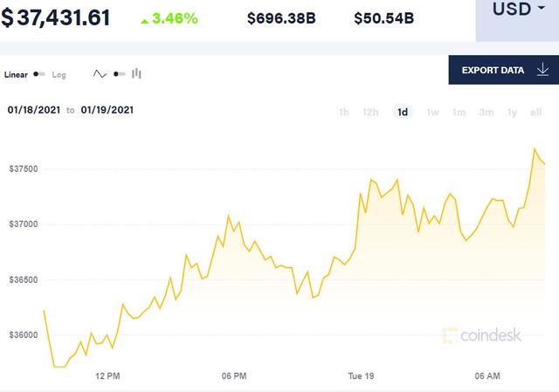
Task: Click the download arrow icon on Export Data
Action: [542, 70]
